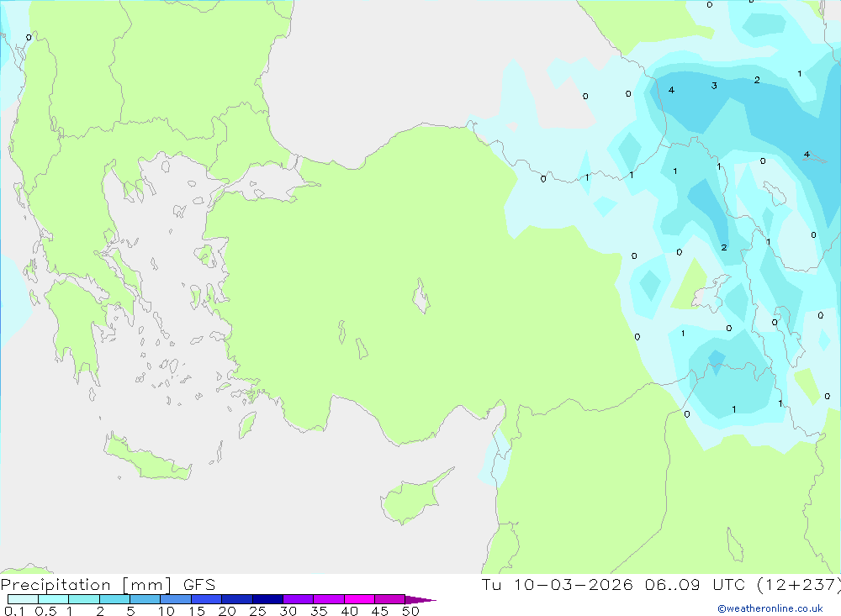
Task: Click the '06..09 UTC' time label
Action: tap(695, 584)
